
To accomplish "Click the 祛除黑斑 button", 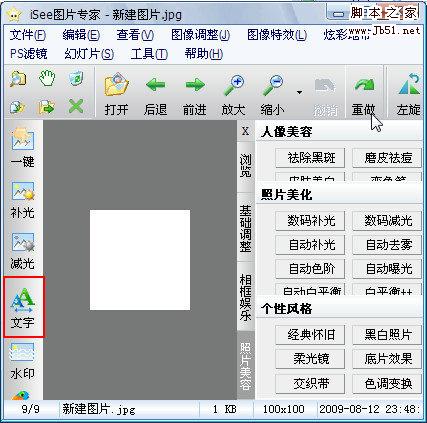I will click(x=310, y=157).
